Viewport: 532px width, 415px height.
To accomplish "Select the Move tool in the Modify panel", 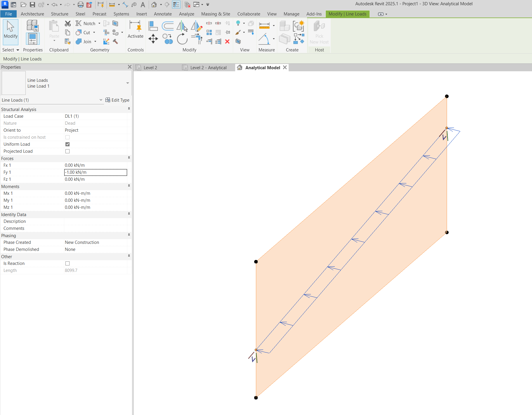I will click(x=153, y=39).
